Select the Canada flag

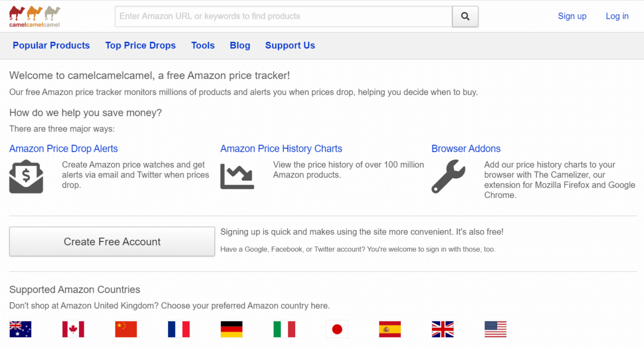point(73,329)
